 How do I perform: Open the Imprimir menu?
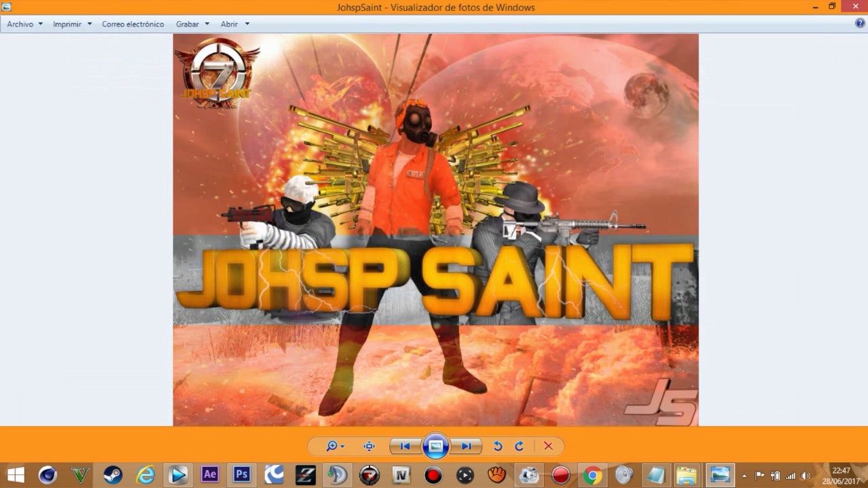point(72,24)
